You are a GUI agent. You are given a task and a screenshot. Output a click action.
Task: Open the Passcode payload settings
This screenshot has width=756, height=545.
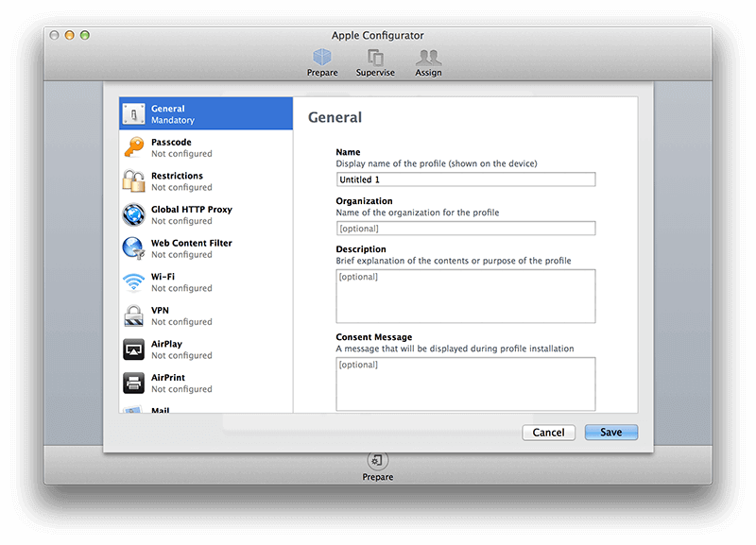[x=176, y=147]
